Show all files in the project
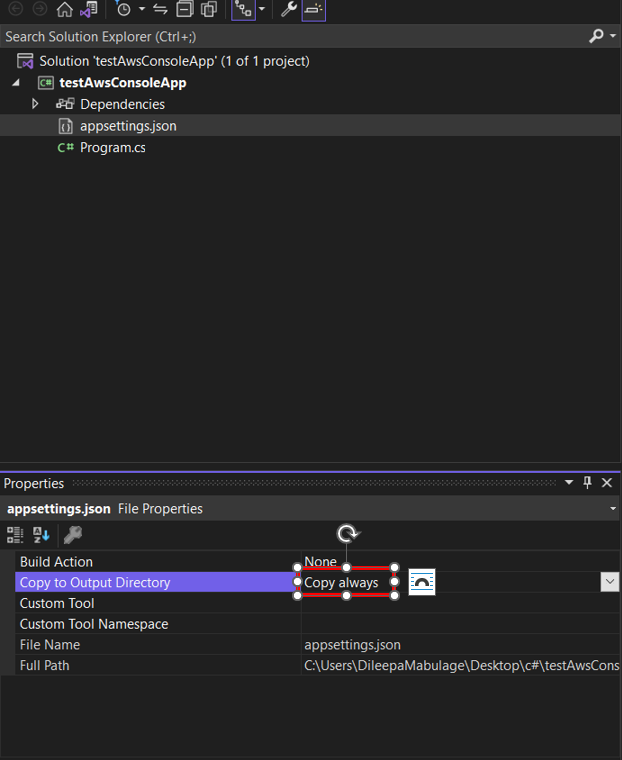 tap(209, 9)
